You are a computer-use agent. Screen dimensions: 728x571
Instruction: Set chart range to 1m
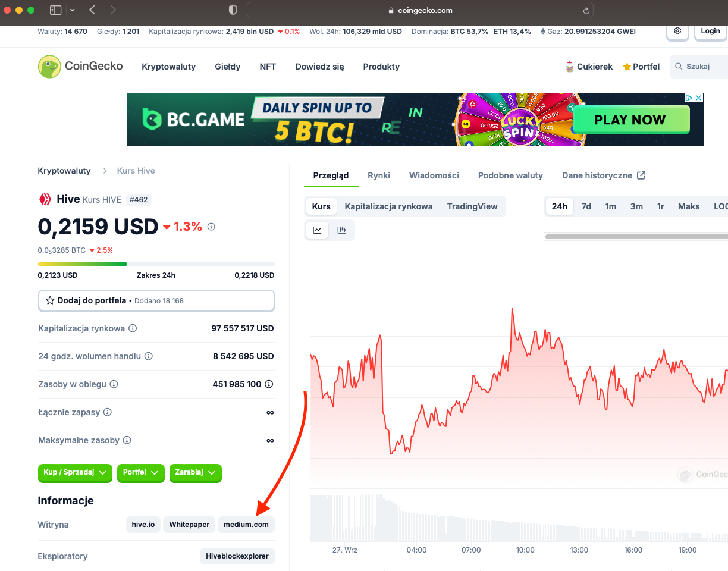coord(611,206)
